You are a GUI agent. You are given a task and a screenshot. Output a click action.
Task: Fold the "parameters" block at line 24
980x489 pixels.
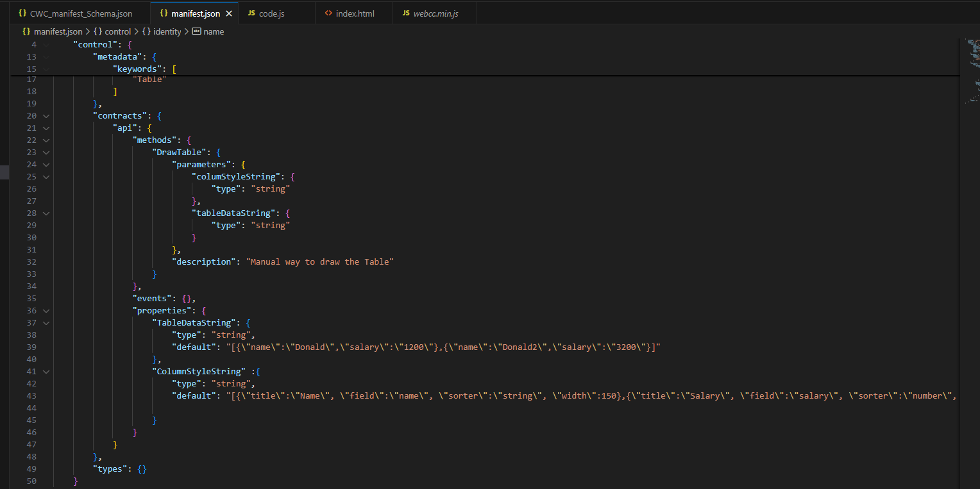pos(46,165)
